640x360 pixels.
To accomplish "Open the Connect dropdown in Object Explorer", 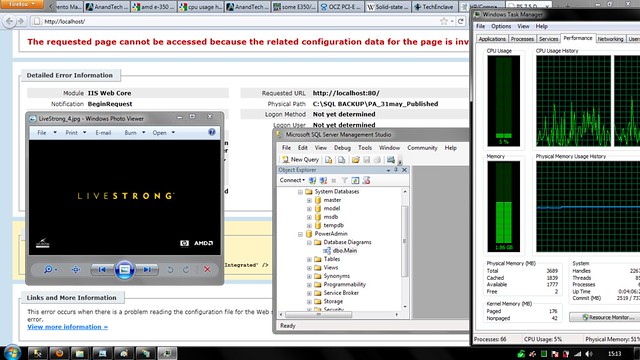I will (x=292, y=180).
